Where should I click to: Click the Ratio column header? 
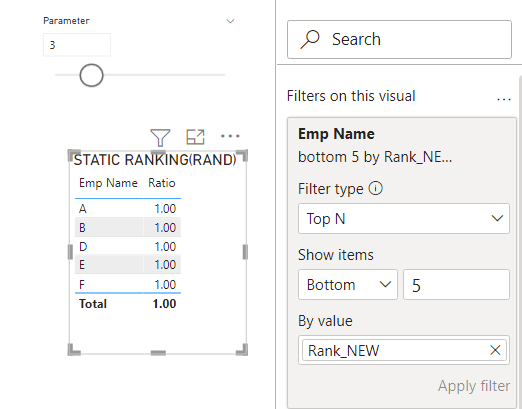162,183
